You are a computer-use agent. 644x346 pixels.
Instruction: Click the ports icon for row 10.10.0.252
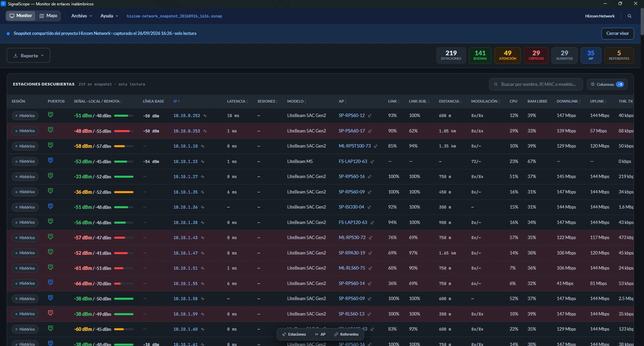click(50, 115)
